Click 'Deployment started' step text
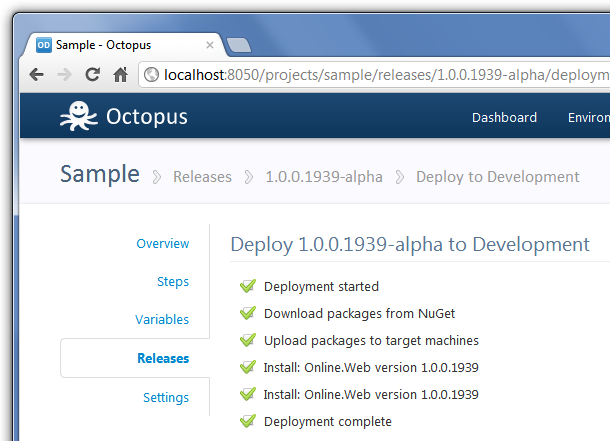Screen dimensions: 610x441 (x=321, y=287)
